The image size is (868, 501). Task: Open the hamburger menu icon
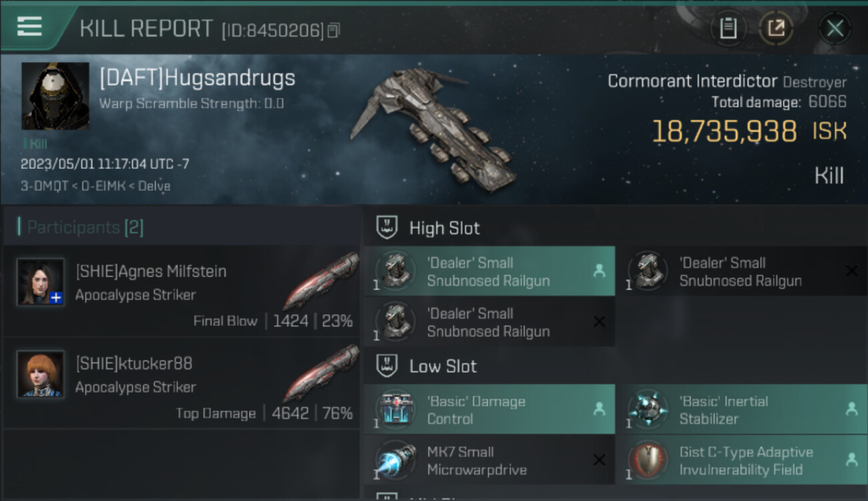[x=29, y=26]
